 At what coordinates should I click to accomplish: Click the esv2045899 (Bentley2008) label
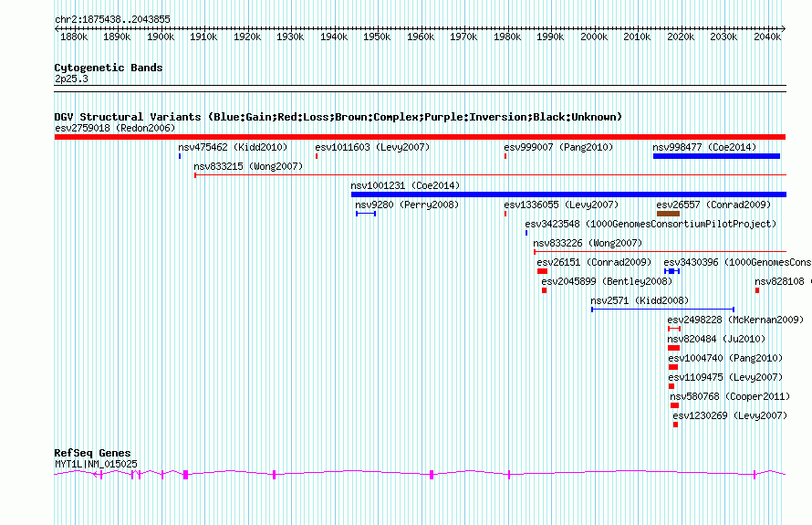coord(607,281)
